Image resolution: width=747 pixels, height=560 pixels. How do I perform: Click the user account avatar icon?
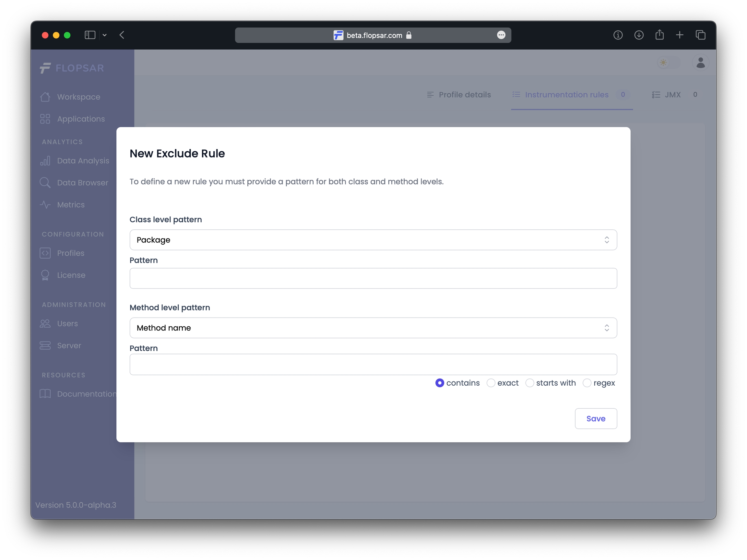[x=700, y=63]
